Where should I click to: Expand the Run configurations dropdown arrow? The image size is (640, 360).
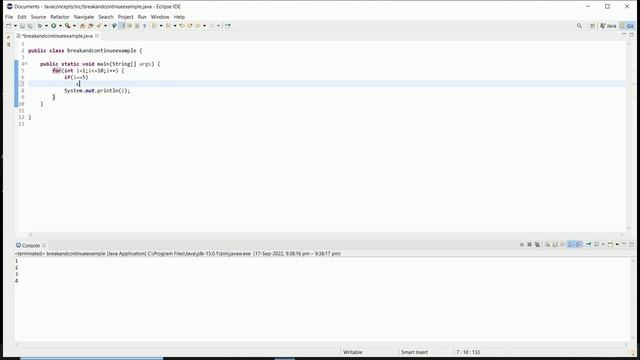[x=60, y=26]
